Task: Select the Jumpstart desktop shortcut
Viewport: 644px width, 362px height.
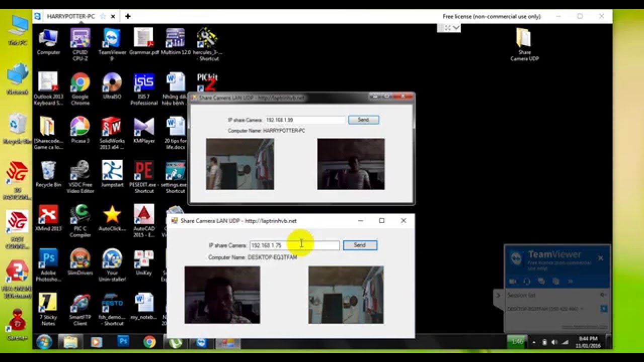Action: pyautogui.click(x=112, y=174)
